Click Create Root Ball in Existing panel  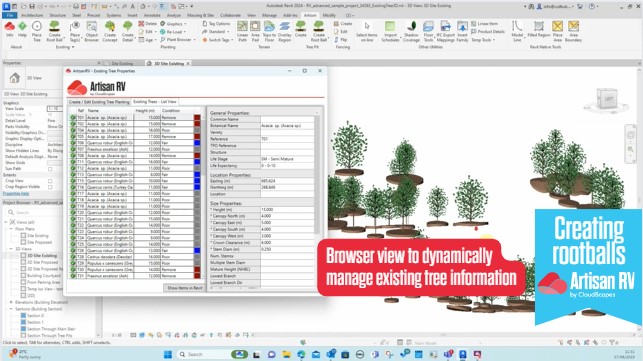pyautogui.click(x=54, y=32)
